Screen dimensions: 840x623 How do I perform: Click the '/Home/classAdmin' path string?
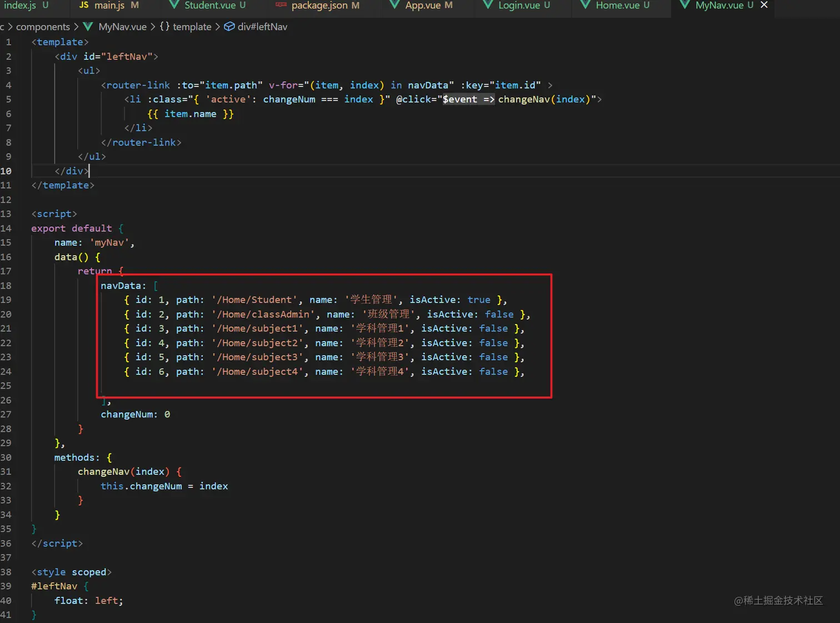point(263,315)
